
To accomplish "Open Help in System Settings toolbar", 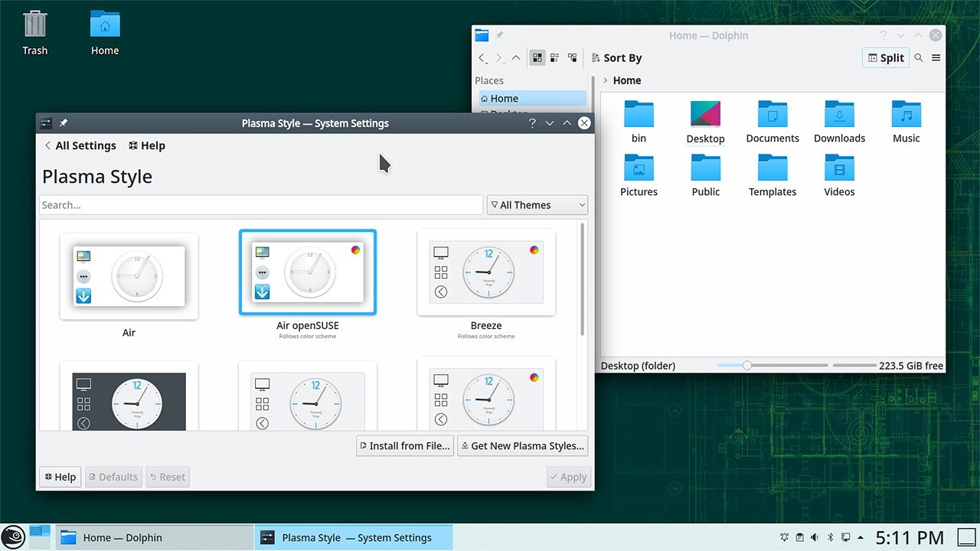I will click(x=147, y=145).
